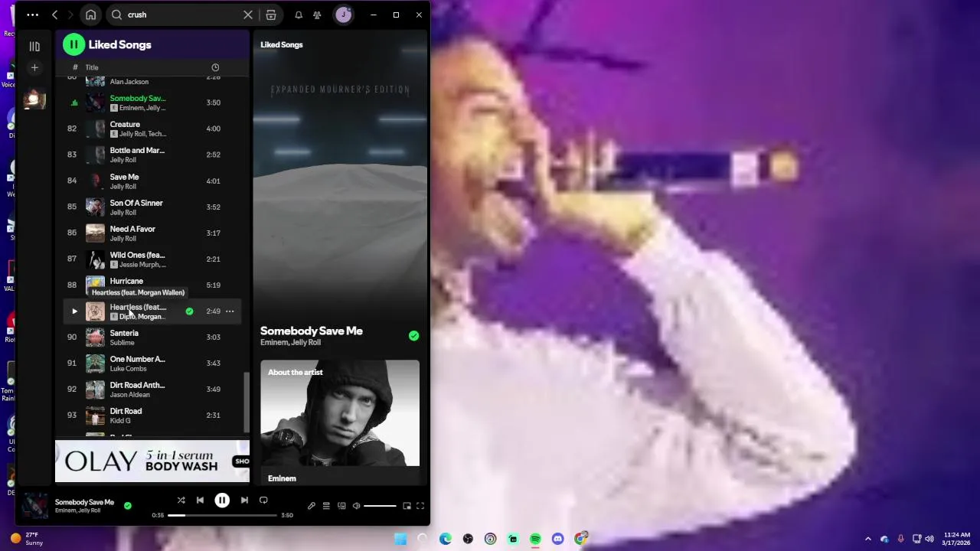
Task: Select the song Need A Favor
Action: (x=153, y=233)
